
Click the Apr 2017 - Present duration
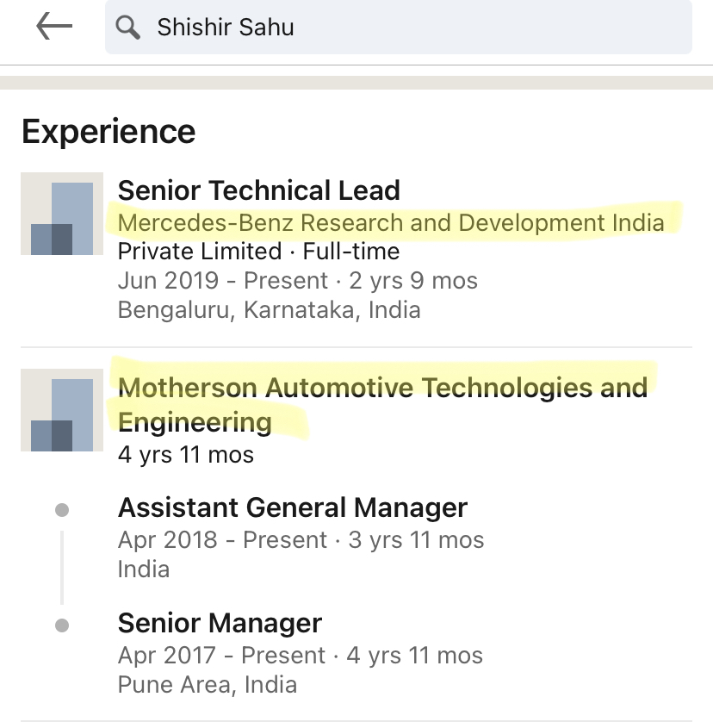click(x=300, y=656)
